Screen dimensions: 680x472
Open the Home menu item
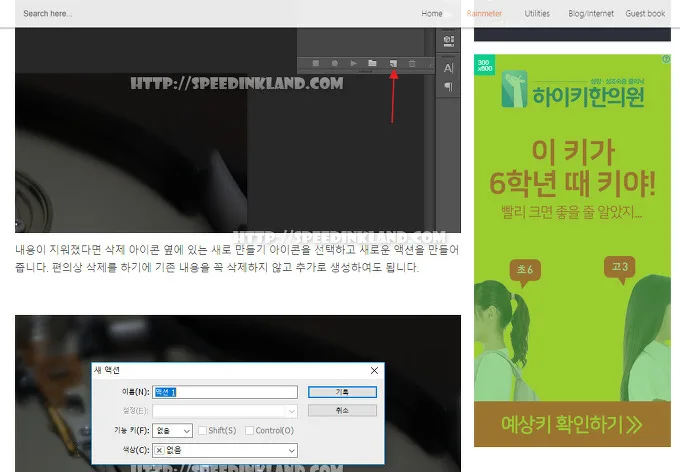tap(432, 13)
